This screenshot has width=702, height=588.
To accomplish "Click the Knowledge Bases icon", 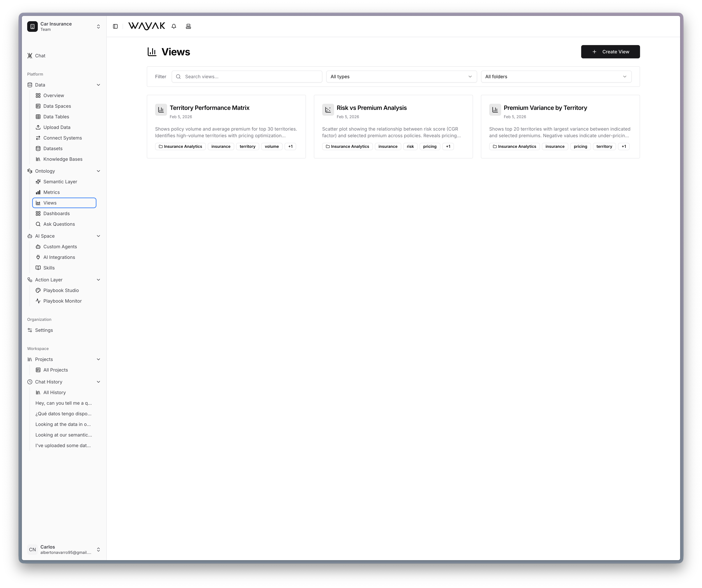I will 38,159.
